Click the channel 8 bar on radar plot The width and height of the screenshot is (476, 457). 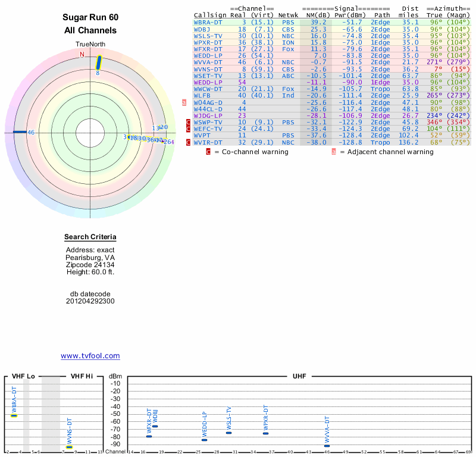click(x=99, y=62)
